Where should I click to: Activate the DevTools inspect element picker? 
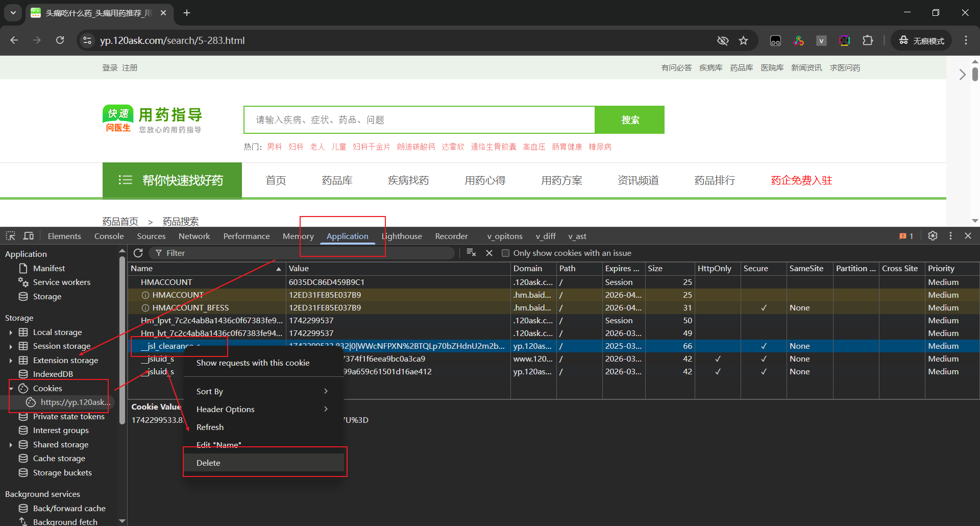11,236
